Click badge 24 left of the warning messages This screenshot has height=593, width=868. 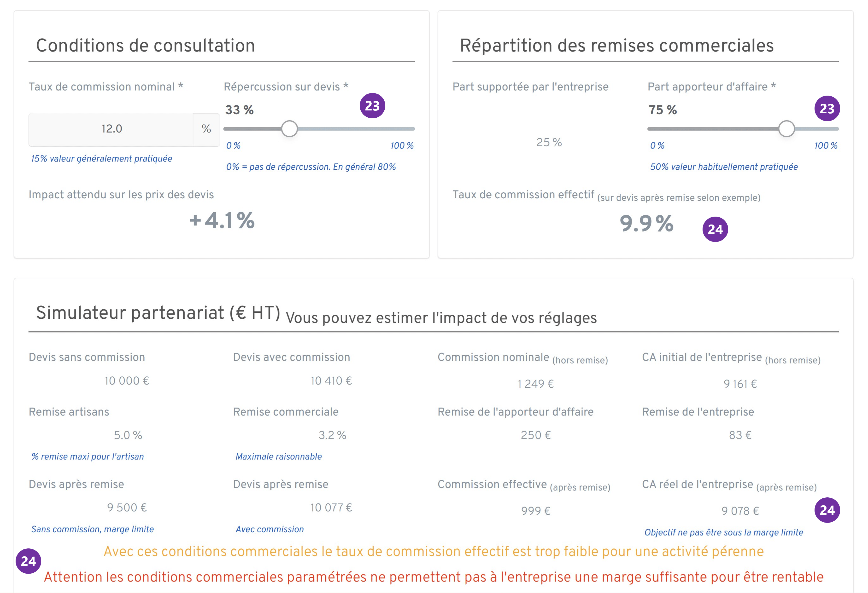28,561
